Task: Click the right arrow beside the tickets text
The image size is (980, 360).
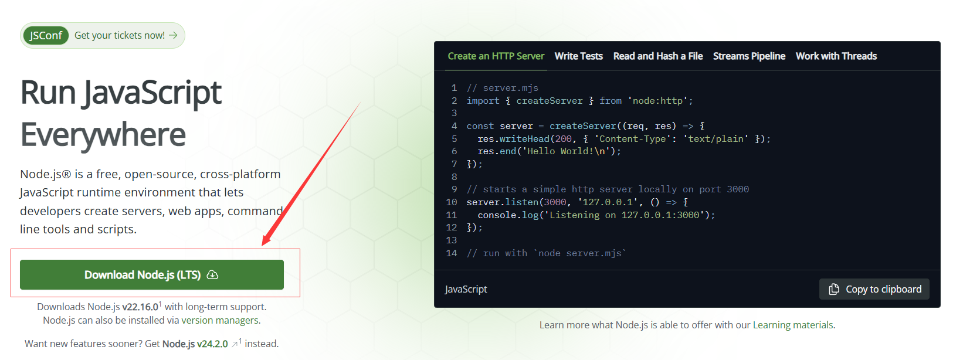Action: pos(173,36)
